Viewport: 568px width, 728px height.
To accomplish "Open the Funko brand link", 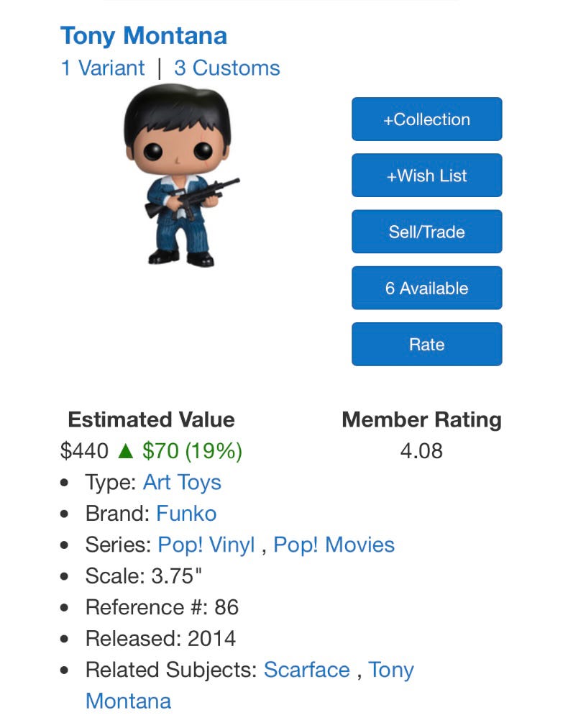I will [186, 514].
